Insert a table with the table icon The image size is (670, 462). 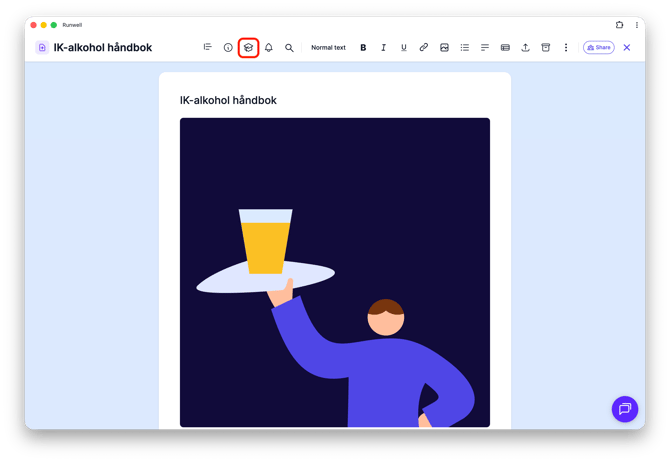[x=505, y=47]
